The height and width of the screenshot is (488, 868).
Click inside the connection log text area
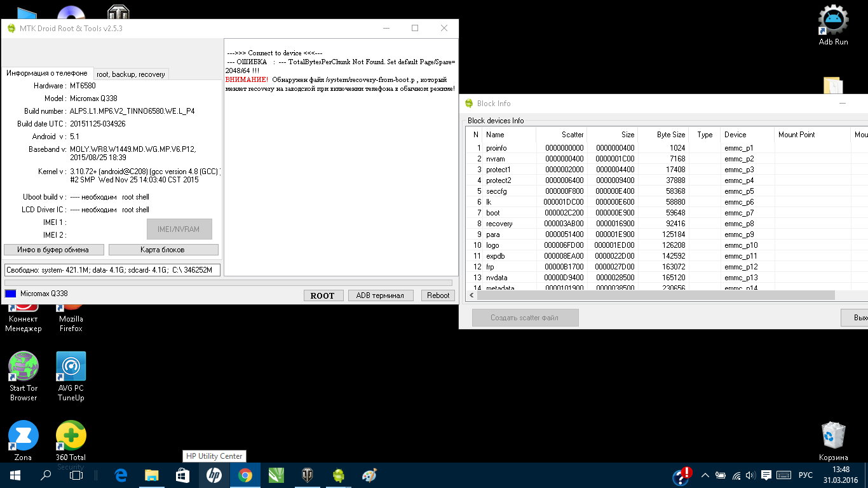pos(341,157)
